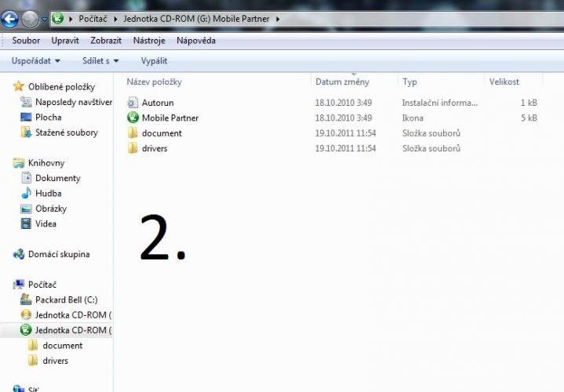Image resolution: width=564 pixels, height=392 pixels.
Task: Open the Soubor menu
Action: click(26, 40)
